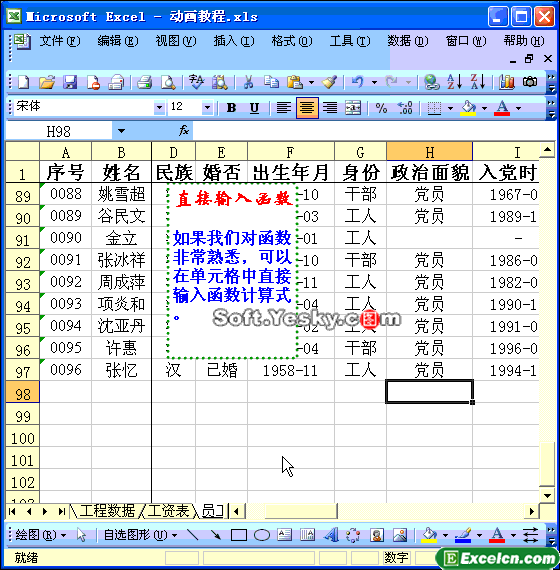
Task: Open the undo history dropdown arrow
Action: pos(374,83)
